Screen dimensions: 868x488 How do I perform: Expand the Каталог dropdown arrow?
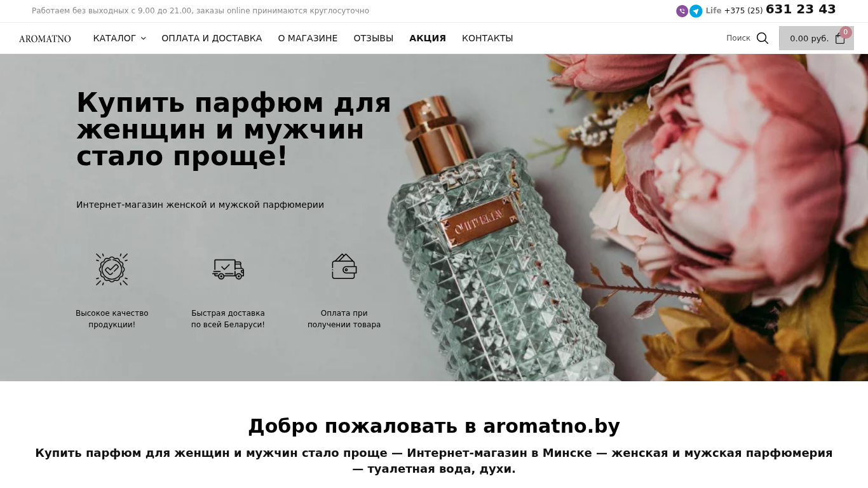click(143, 38)
